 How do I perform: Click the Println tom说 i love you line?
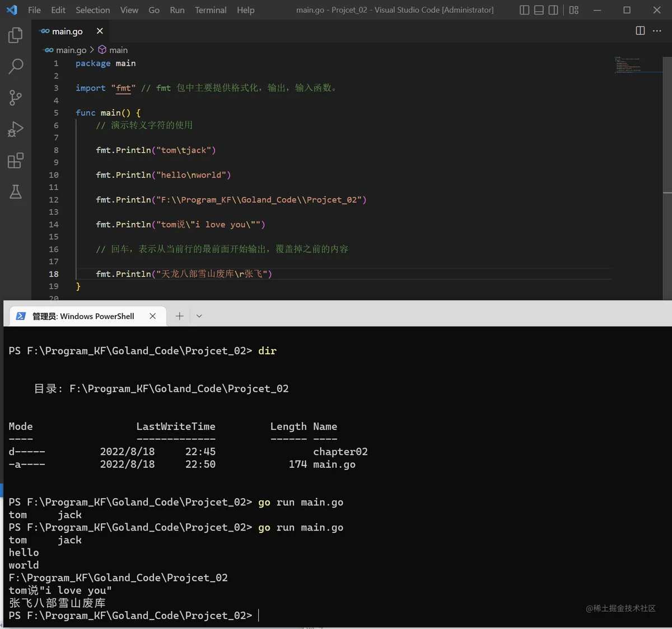coord(180,224)
